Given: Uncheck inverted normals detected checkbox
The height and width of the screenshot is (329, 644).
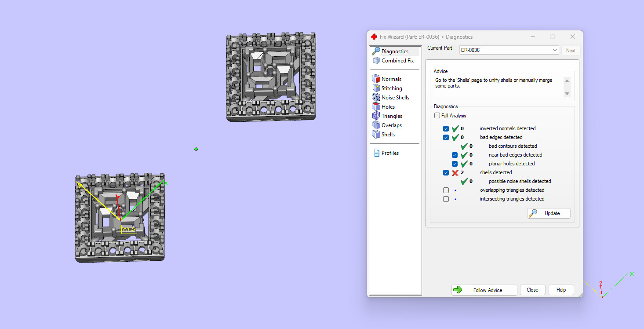Looking at the screenshot, I should tap(446, 128).
